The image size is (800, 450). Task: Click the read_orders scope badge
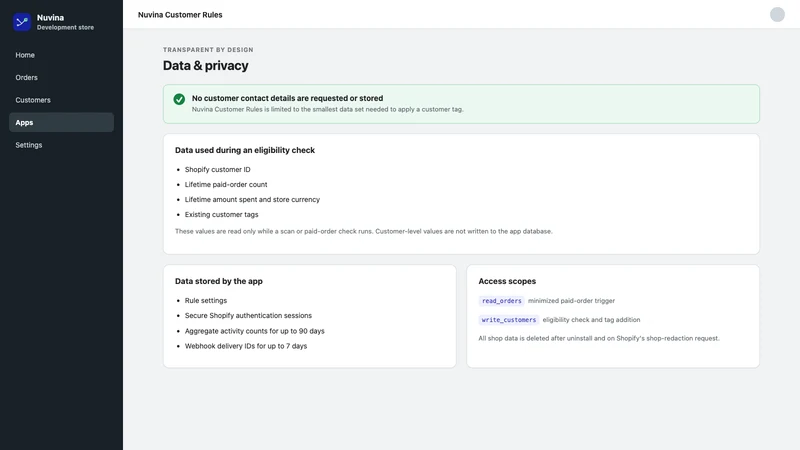502,301
